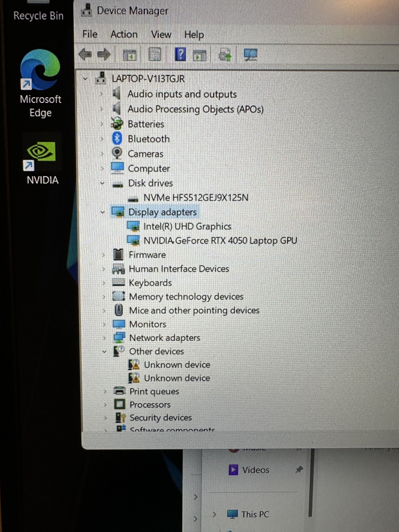The width and height of the screenshot is (399, 532).
Task: Click the Forward arrow in toolbar
Action: coord(103,54)
